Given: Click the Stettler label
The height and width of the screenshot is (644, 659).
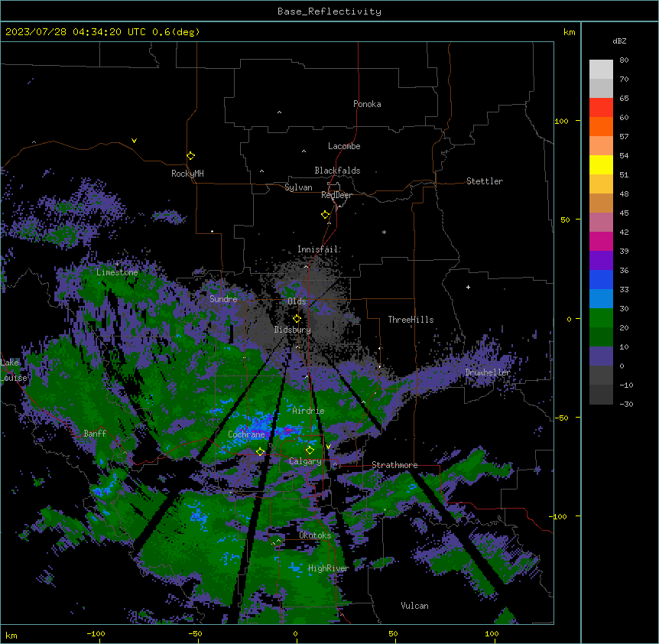Looking at the screenshot, I should pyautogui.click(x=485, y=181).
